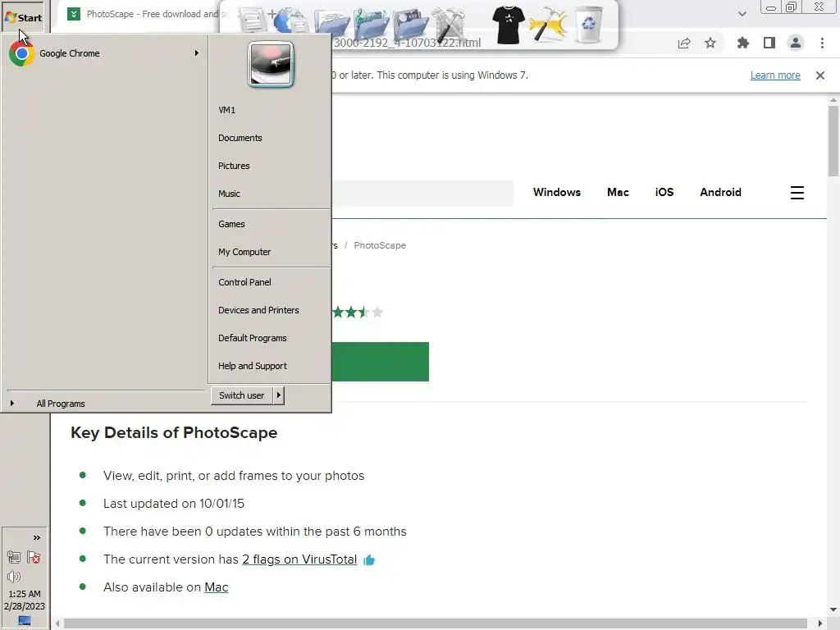Expand Google Chrome jump list arrow
This screenshot has height=630, width=840.
tap(197, 53)
